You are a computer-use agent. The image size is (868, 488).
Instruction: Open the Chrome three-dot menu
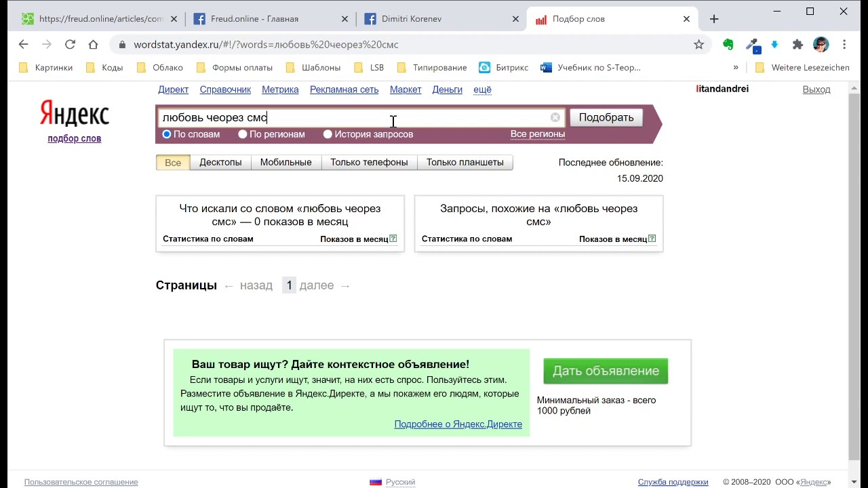point(844,45)
